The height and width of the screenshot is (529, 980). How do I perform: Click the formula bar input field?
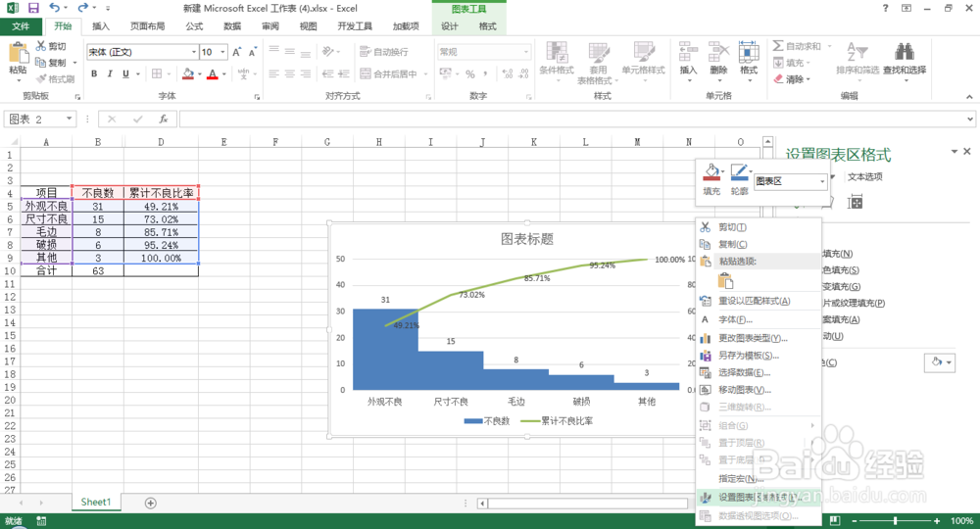[x=571, y=119]
